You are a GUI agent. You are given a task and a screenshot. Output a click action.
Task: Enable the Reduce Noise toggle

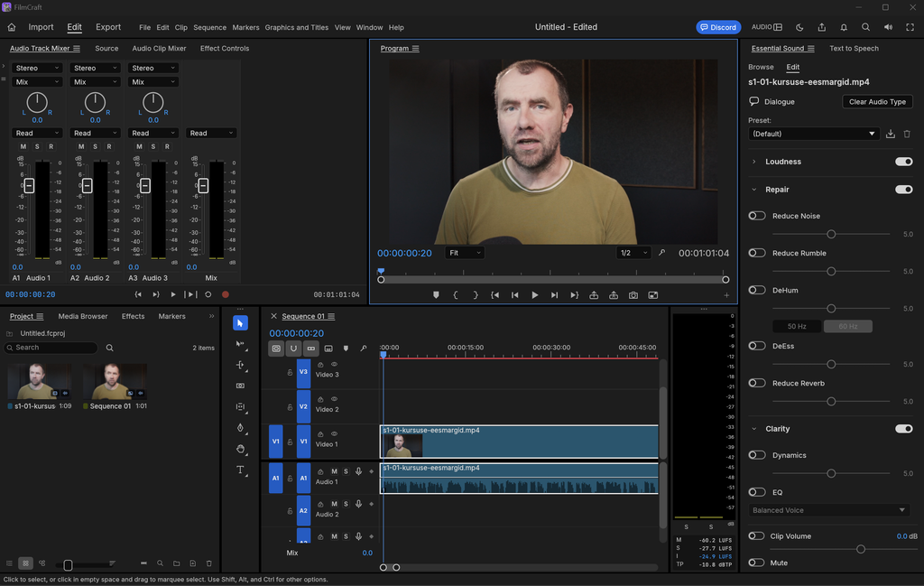(x=757, y=216)
